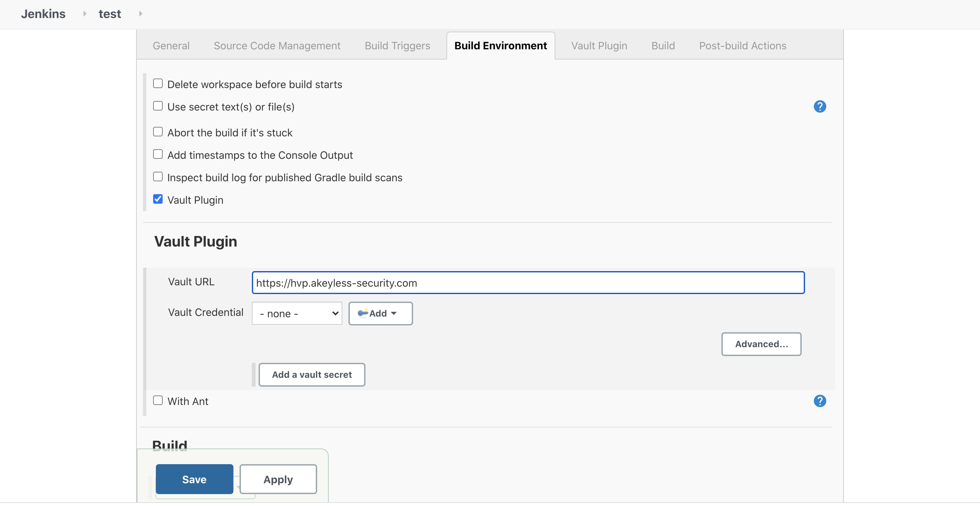The image size is (980, 506).
Task: Enable Add timestamps to Console Output
Action: pyautogui.click(x=158, y=154)
